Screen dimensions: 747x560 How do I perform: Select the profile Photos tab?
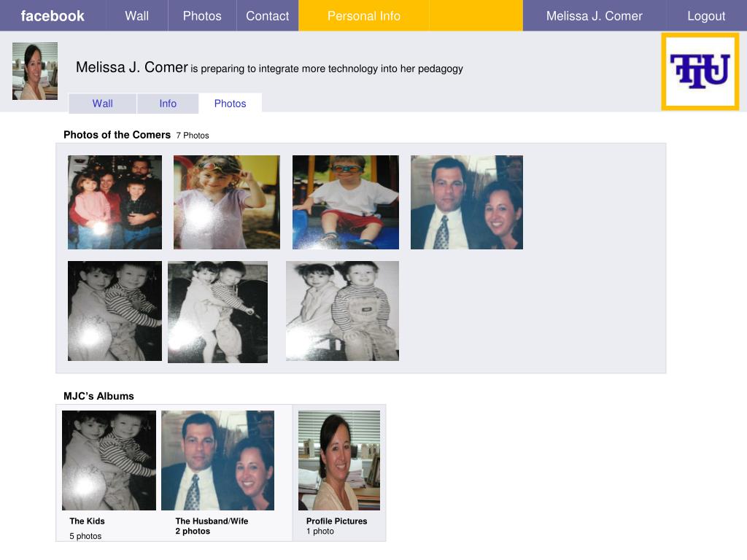click(230, 104)
